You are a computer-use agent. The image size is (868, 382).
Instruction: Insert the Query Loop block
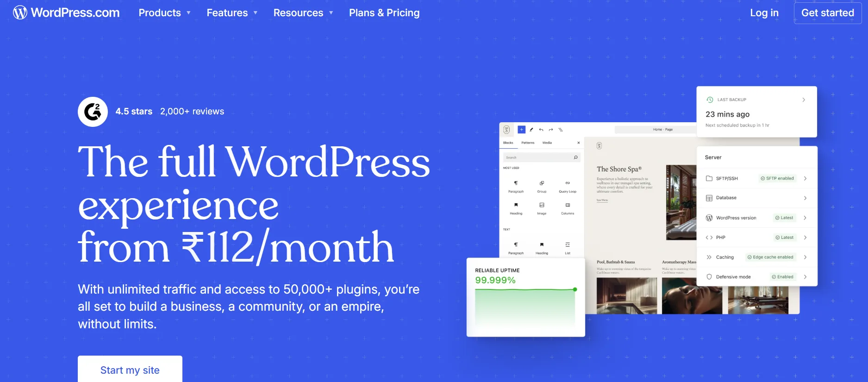[568, 187]
